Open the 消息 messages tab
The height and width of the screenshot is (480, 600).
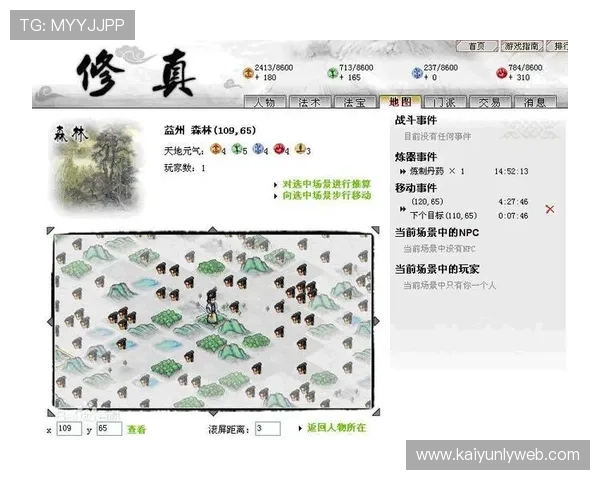535,102
